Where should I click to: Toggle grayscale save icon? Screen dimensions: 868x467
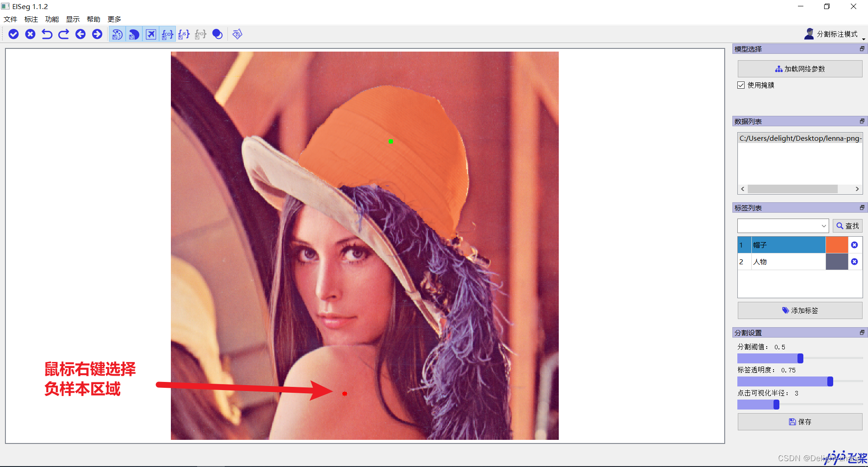coord(134,34)
